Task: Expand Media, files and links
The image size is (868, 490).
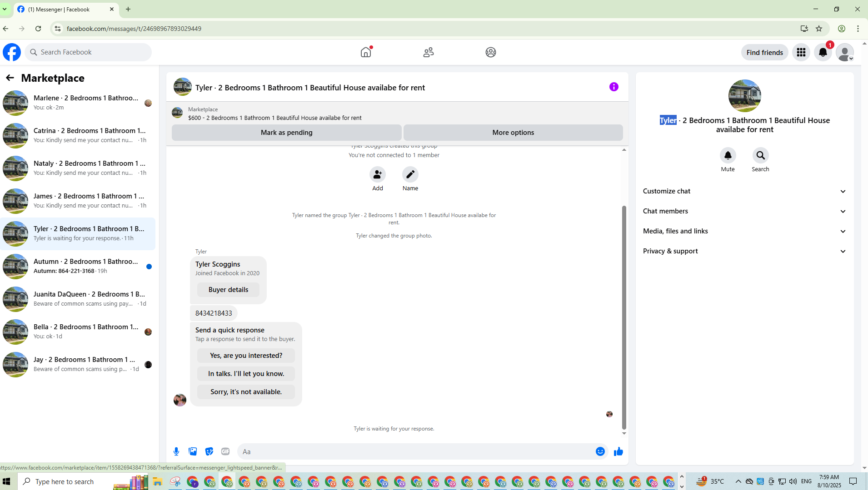Action: [744, 231]
